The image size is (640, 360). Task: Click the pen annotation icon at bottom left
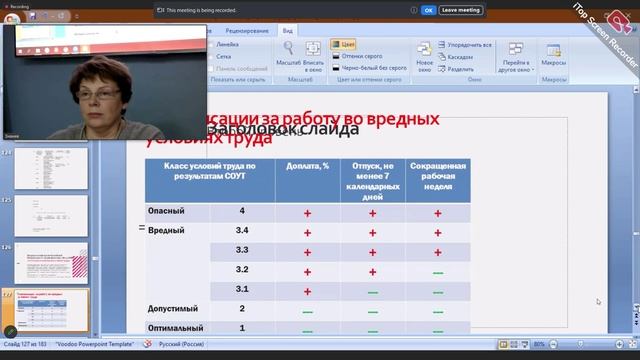(10, 331)
